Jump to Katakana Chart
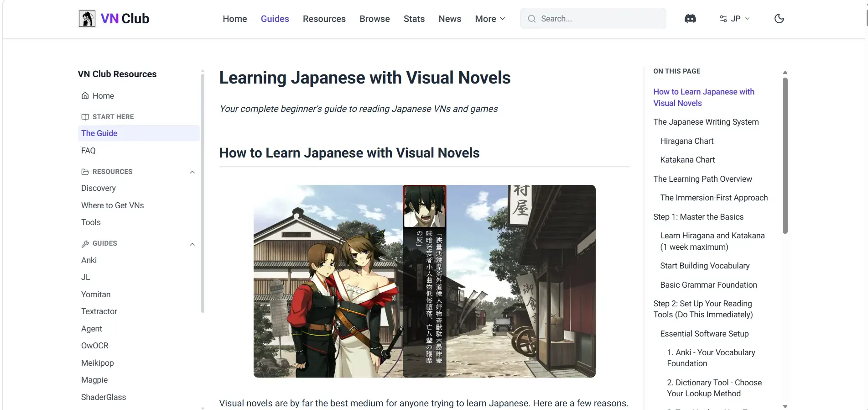Viewport: 868px width, 410px height. [687, 160]
